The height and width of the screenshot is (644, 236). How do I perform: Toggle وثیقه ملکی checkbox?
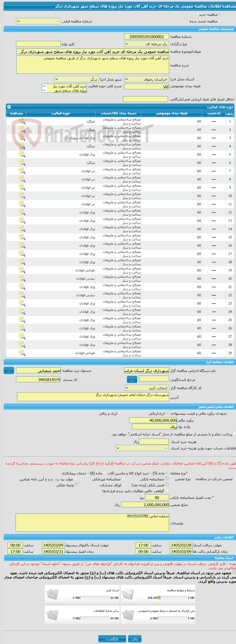(77, 484)
